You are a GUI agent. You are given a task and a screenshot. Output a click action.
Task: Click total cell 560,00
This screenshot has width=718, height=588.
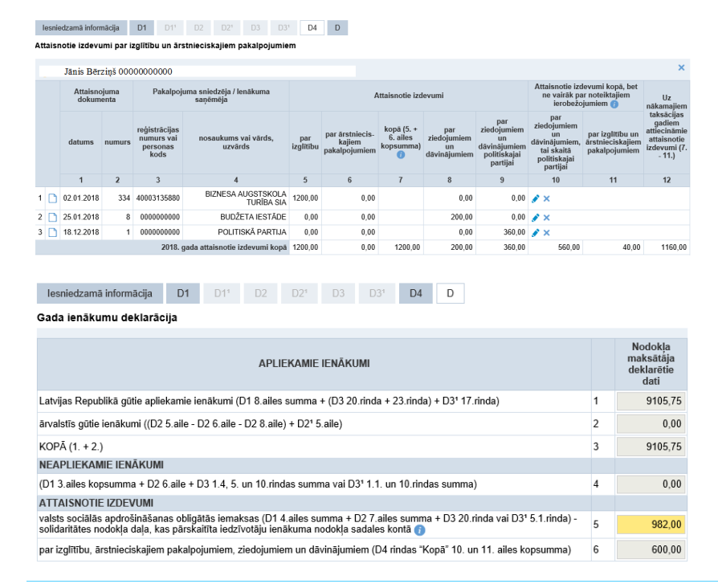pyautogui.click(x=556, y=247)
